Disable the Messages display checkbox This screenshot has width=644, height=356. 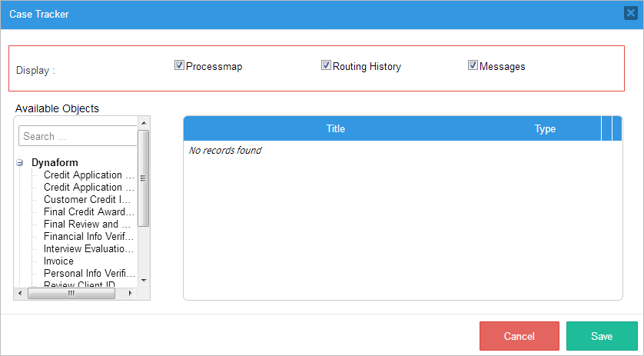473,65
